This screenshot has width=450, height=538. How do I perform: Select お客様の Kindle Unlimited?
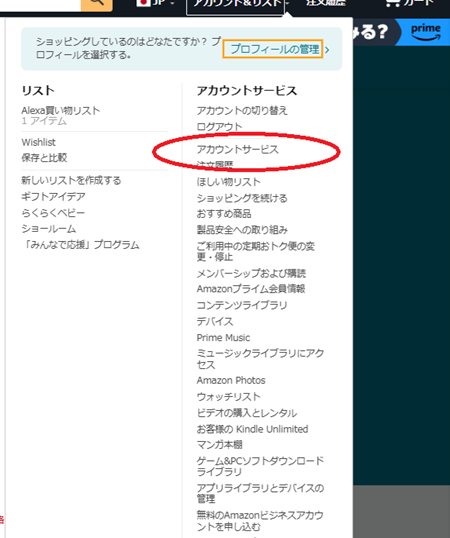tap(252, 429)
